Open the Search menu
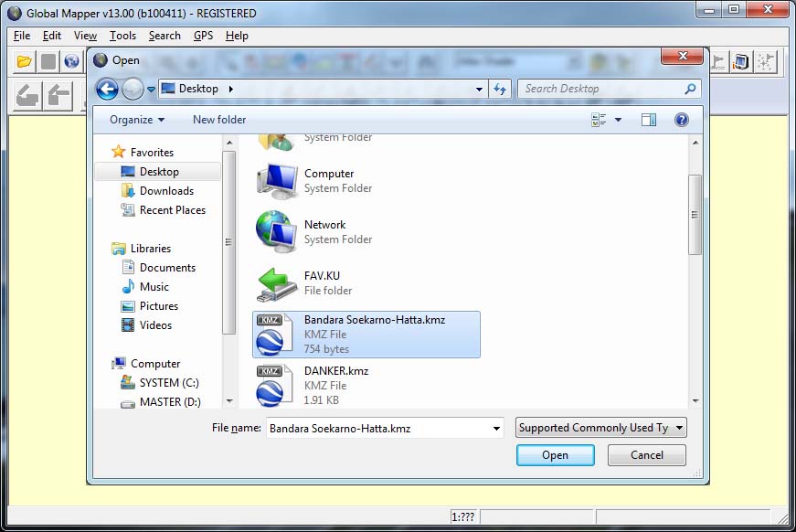The width and height of the screenshot is (796, 532). coord(165,36)
